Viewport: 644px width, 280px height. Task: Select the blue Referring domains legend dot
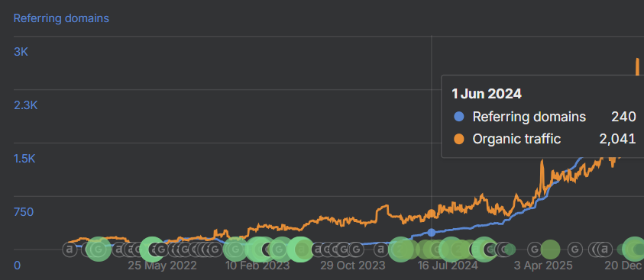[x=459, y=117]
